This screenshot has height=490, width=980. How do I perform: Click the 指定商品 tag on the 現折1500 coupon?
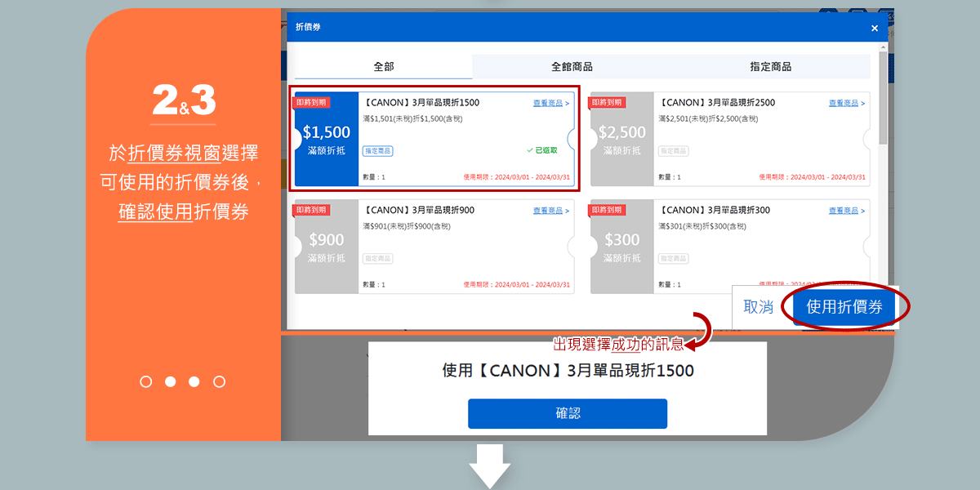(x=378, y=151)
